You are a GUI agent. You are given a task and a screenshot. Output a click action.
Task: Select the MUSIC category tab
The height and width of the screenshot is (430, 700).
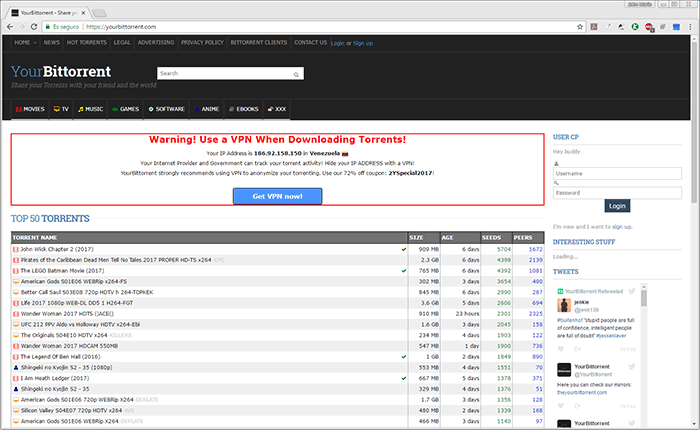pyautogui.click(x=91, y=109)
